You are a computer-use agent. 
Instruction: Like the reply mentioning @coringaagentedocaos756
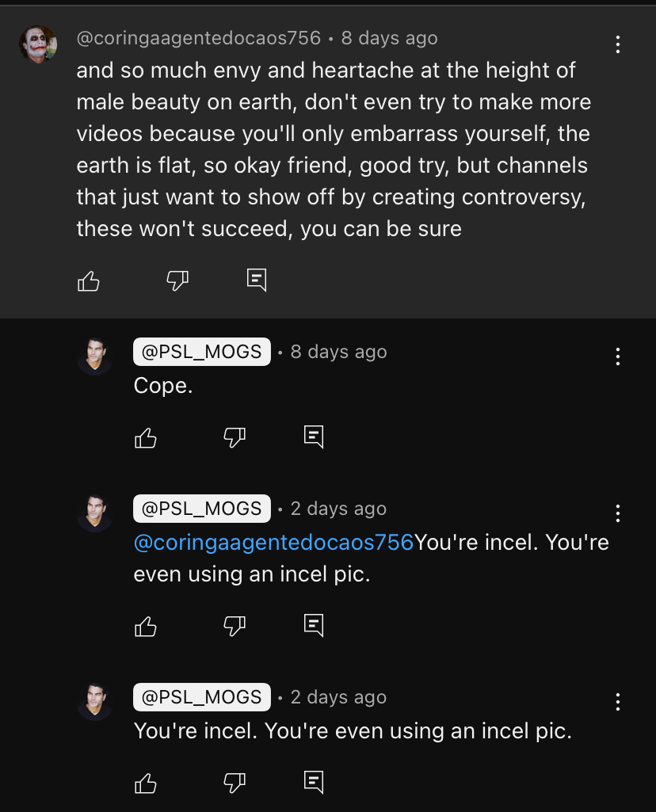pyautogui.click(x=146, y=627)
